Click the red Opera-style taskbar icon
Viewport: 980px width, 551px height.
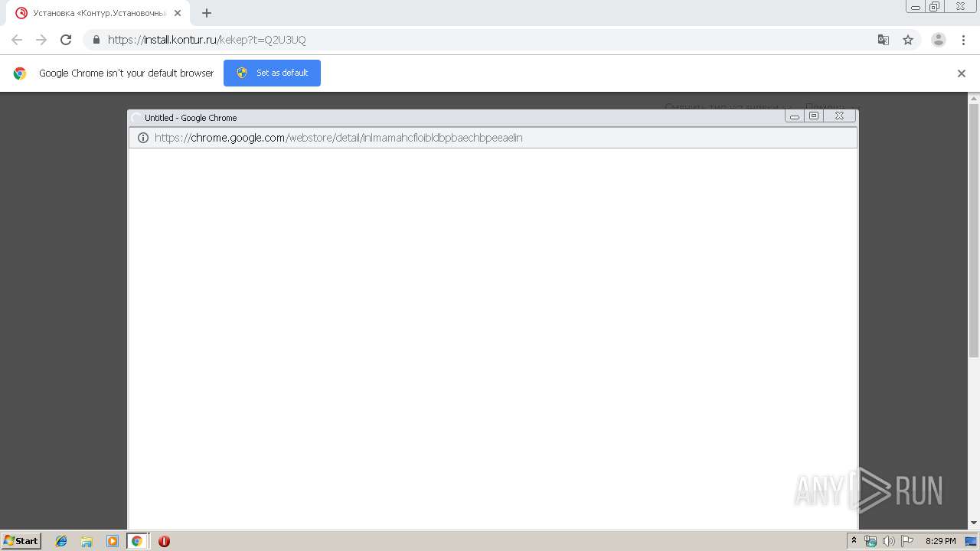tap(164, 541)
